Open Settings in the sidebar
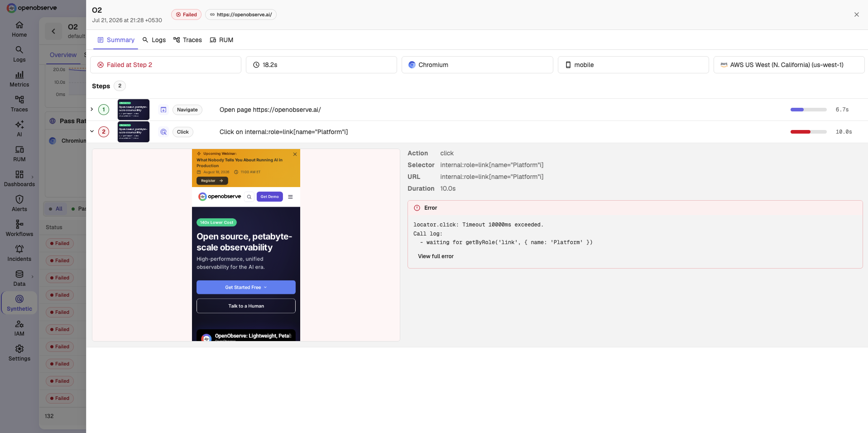The height and width of the screenshot is (433, 868). pos(19,353)
